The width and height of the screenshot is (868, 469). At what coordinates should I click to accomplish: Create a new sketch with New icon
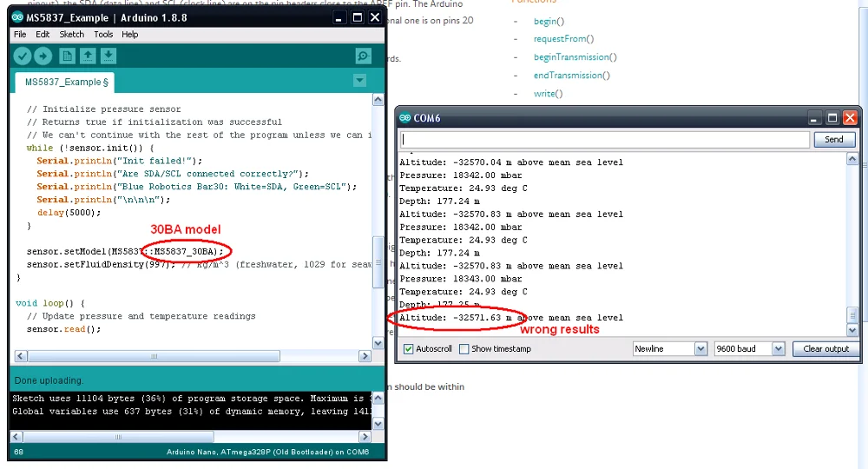coord(67,56)
